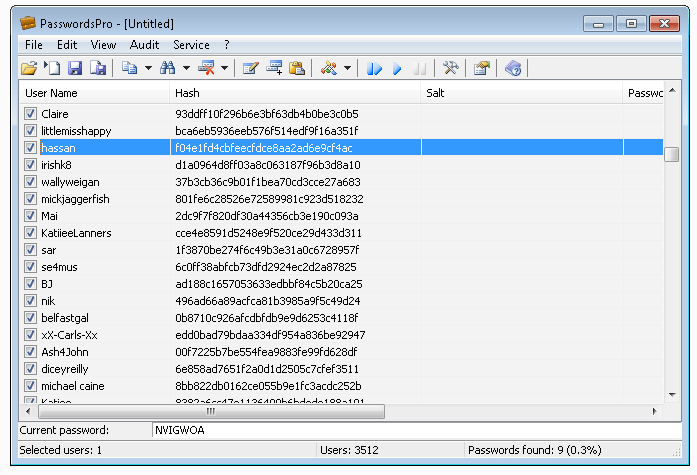The width and height of the screenshot is (697, 475).
Task: Open dropdown arrow next to attack type icon
Action: pos(348,68)
